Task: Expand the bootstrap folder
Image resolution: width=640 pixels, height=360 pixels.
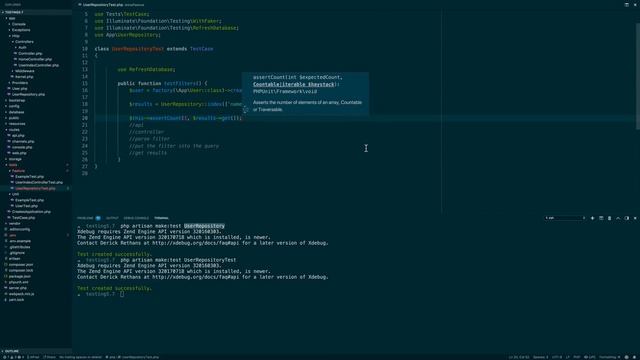Action: coord(17,100)
